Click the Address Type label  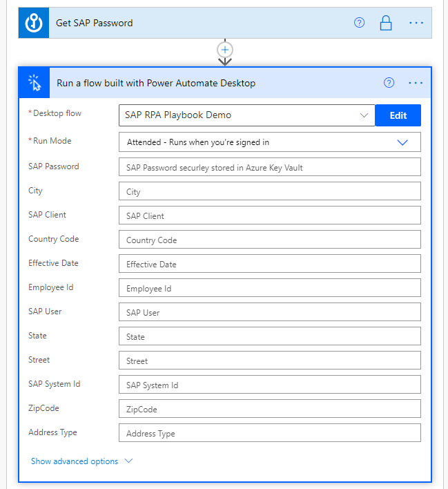pyautogui.click(x=52, y=432)
